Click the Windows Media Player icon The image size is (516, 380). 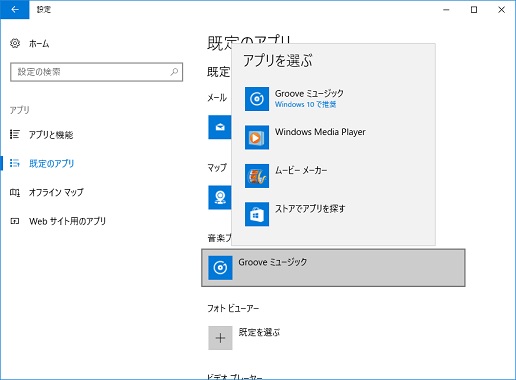click(257, 137)
